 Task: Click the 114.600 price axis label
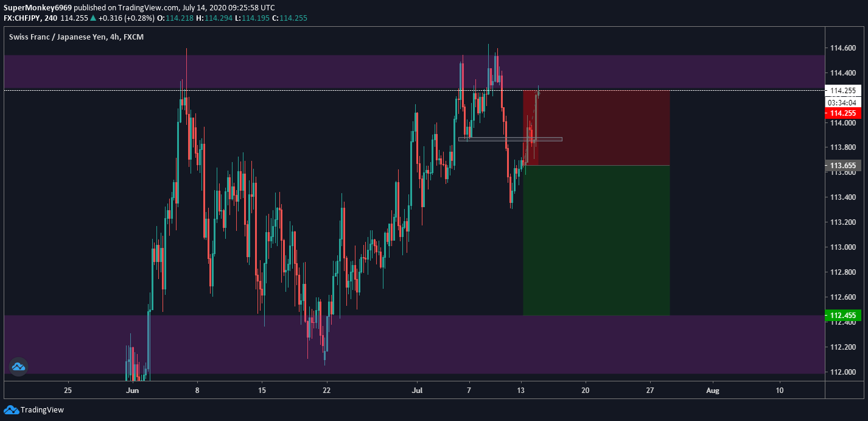pyautogui.click(x=842, y=48)
